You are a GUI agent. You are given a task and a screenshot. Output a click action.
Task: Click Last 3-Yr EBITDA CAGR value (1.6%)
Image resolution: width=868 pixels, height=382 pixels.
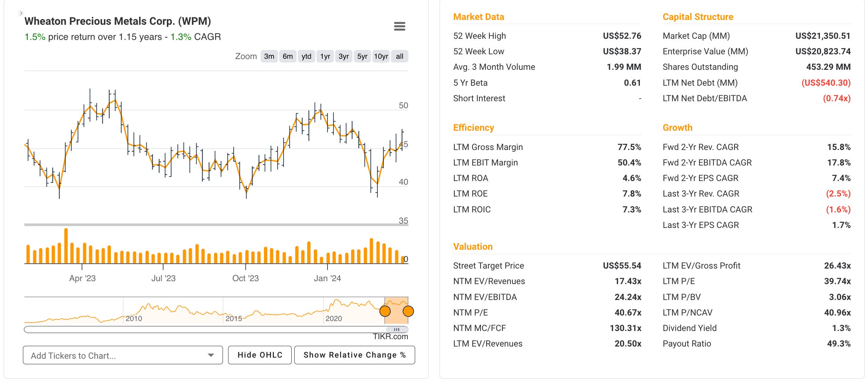click(838, 209)
